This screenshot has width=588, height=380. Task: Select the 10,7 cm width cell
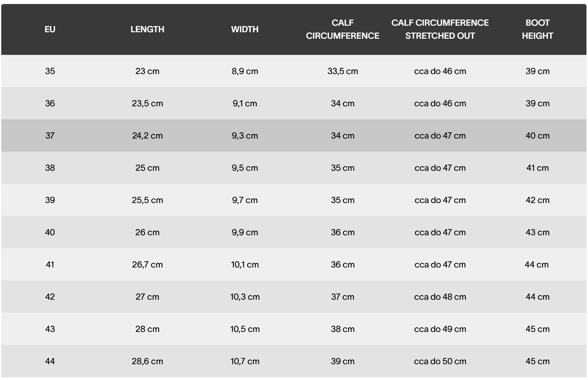(x=245, y=361)
